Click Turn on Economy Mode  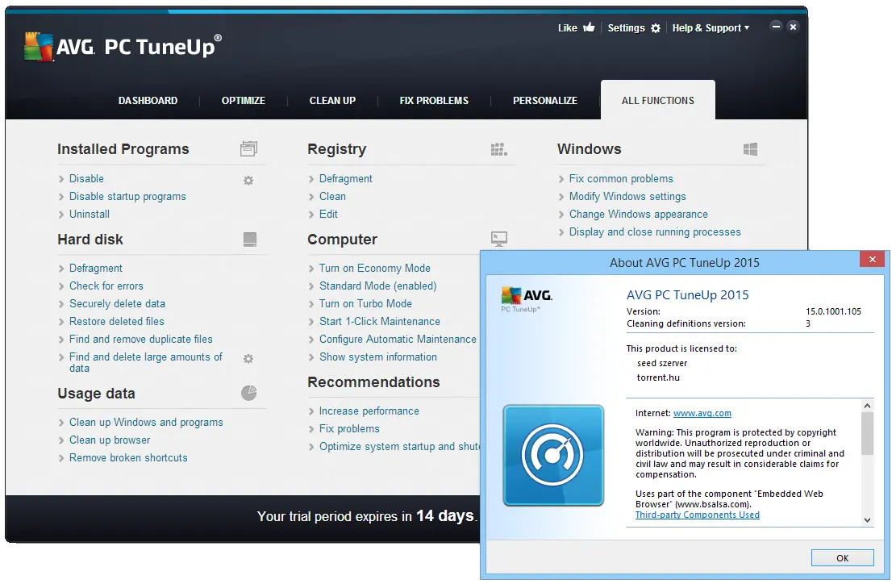click(375, 268)
